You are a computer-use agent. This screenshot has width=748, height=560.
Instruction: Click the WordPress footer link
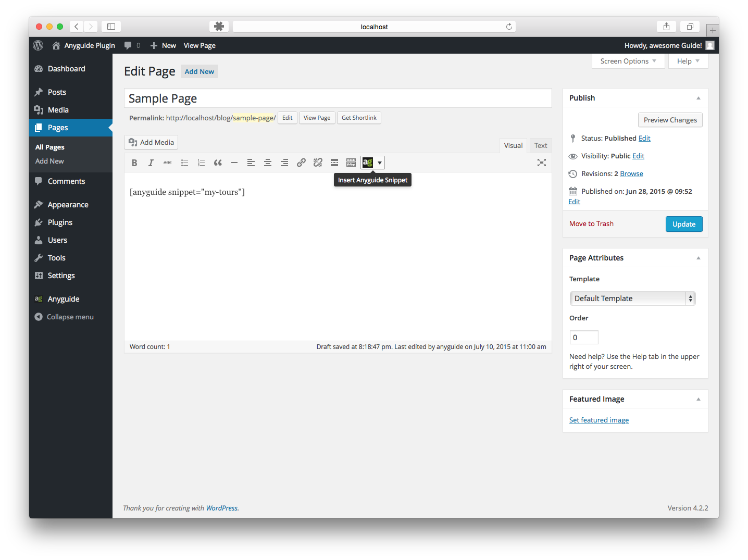pyautogui.click(x=222, y=508)
